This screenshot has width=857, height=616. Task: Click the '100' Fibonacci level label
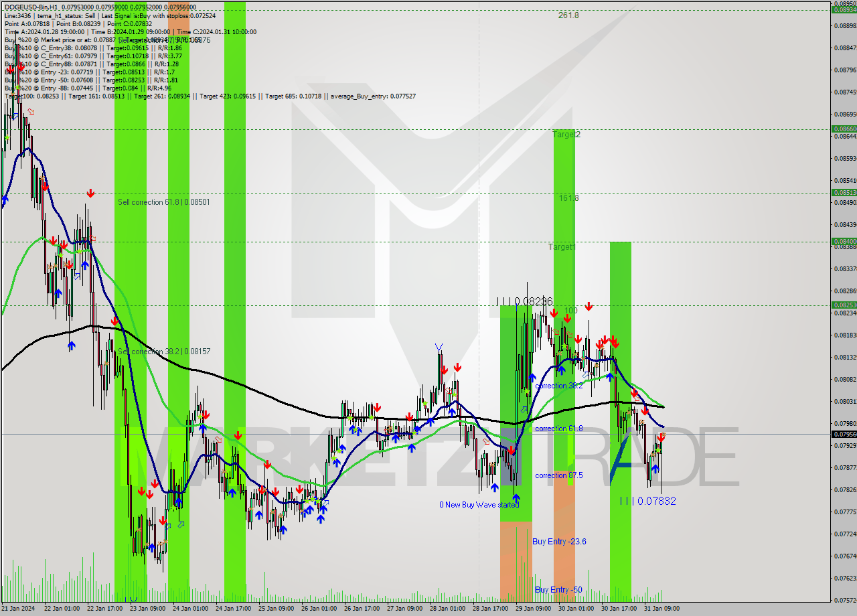pos(570,311)
